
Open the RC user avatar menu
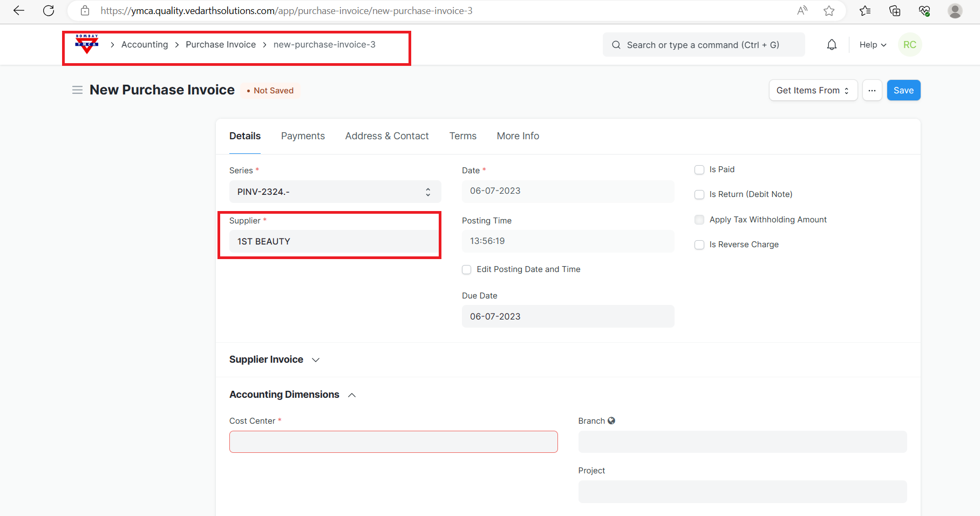pos(909,45)
